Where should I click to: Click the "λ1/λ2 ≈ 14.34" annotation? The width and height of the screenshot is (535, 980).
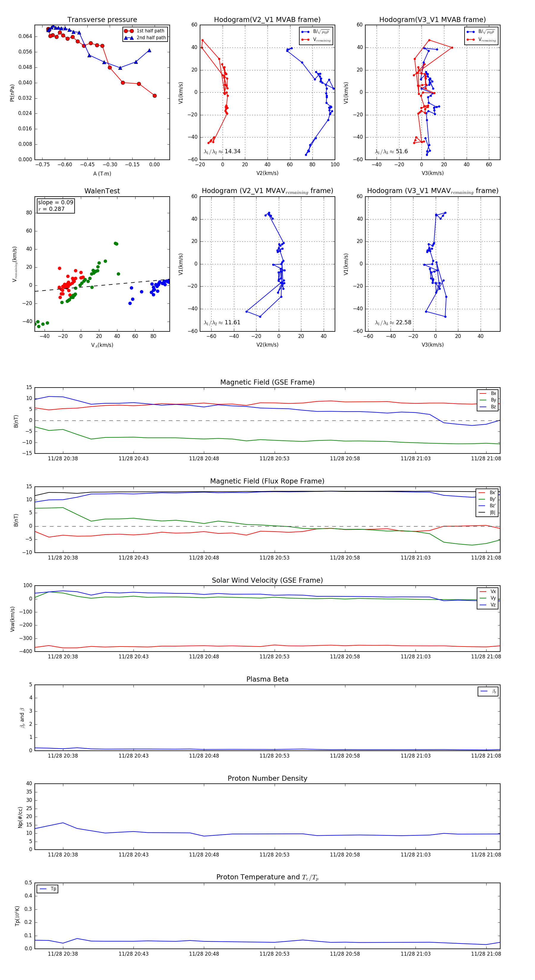tap(222, 151)
